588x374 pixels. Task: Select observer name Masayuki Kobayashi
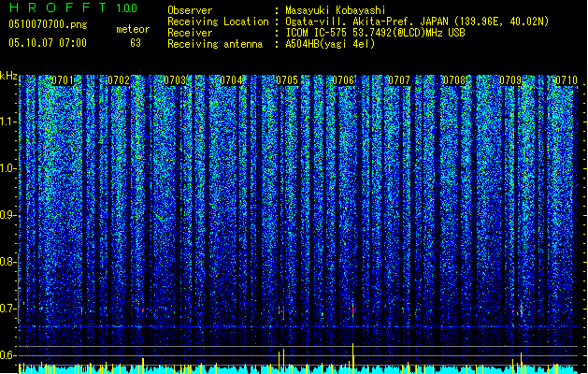[336, 10]
